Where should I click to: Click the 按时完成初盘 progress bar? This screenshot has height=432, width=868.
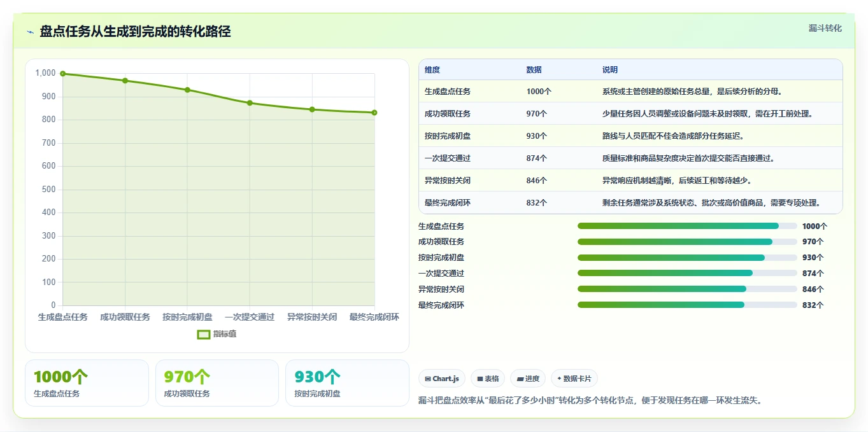pyautogui.click(x=687, y=258)
